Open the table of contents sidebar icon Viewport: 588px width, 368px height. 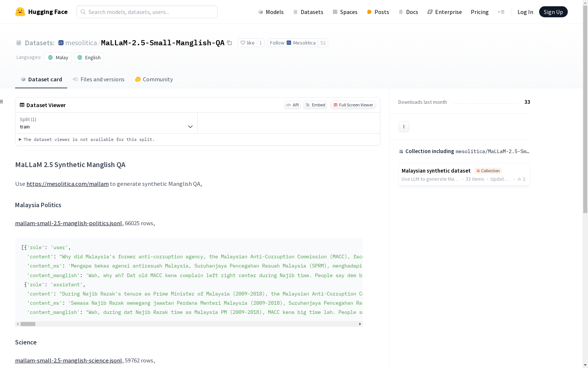tap(2, 102)
